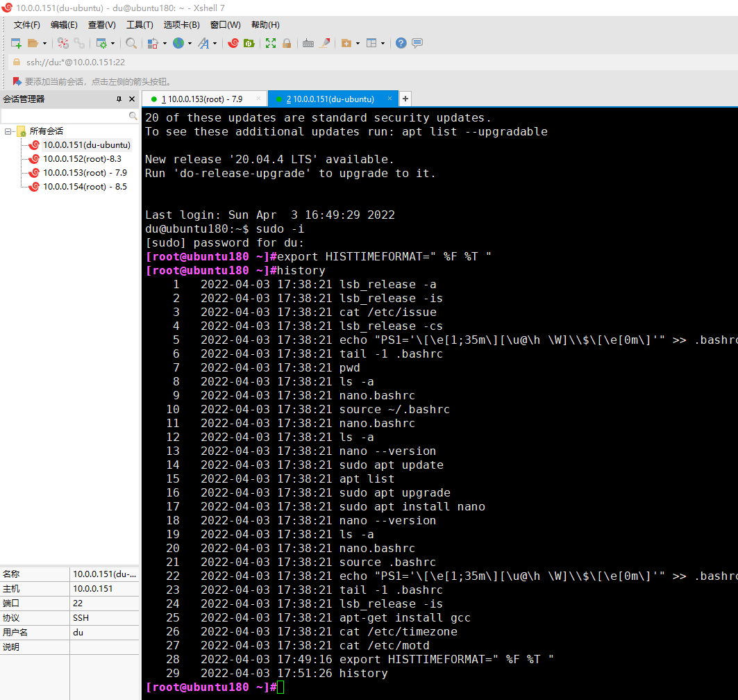
Task: Open session properties gear icon
Action: [x=101, y=43]
